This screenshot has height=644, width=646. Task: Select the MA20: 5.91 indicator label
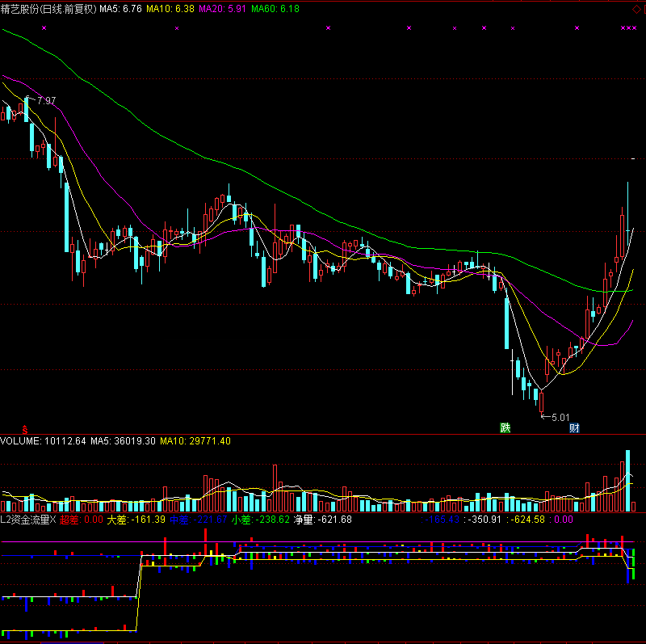[x=223, y=9]
